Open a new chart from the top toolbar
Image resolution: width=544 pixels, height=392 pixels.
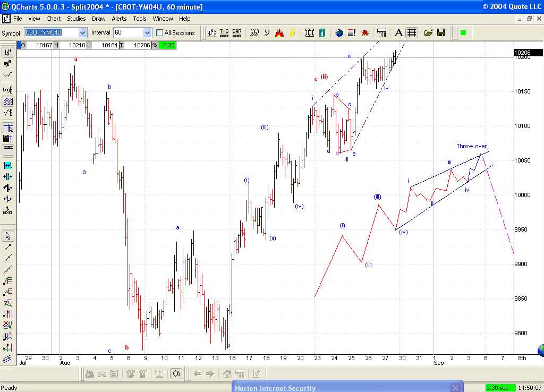coord(211,32)
